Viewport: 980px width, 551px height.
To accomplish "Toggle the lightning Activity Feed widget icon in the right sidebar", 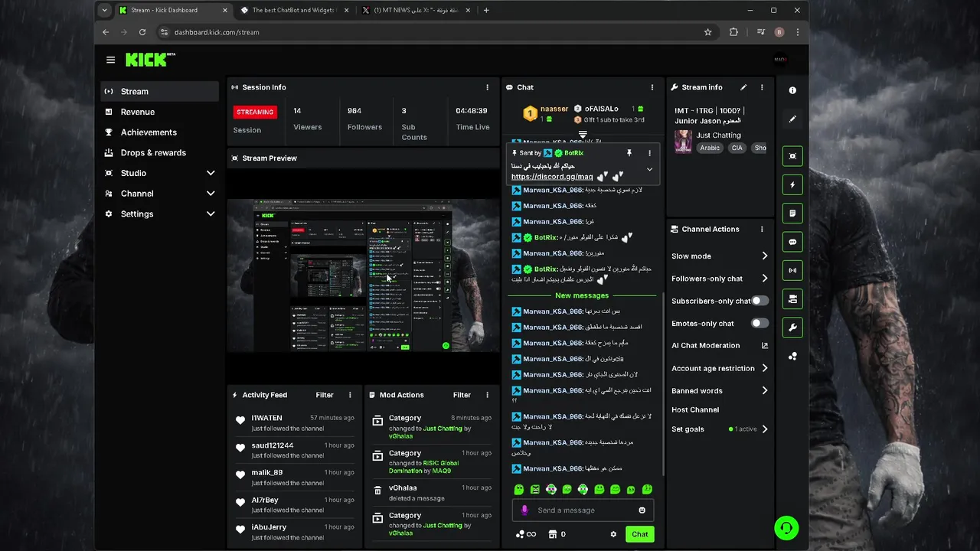I will pos(792,184).
